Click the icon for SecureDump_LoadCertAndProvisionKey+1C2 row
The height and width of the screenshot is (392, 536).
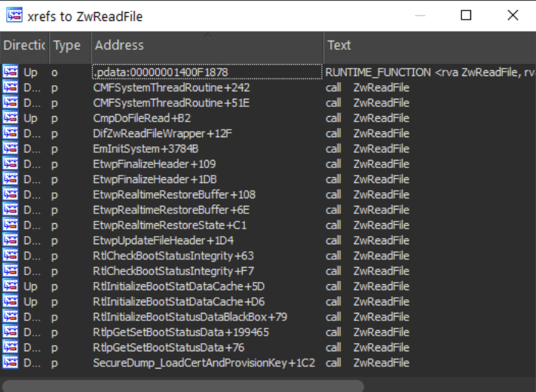[11, 363]
